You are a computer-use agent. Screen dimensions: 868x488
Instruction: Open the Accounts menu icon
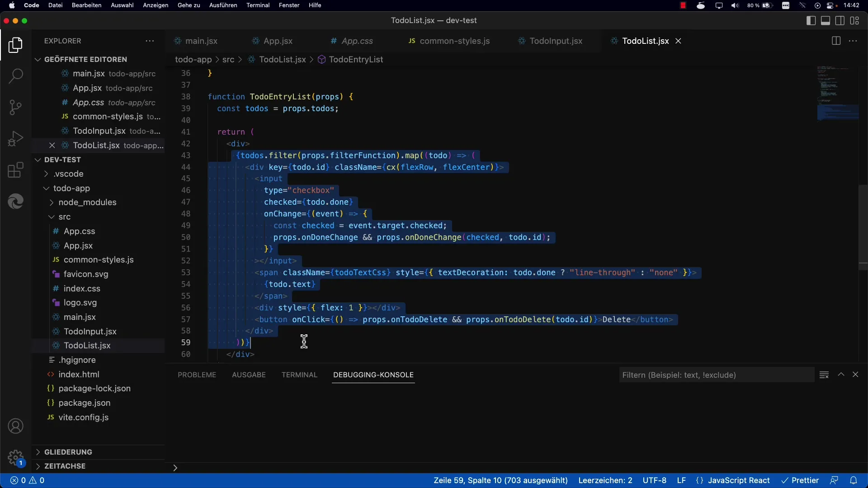coord(15,426)
